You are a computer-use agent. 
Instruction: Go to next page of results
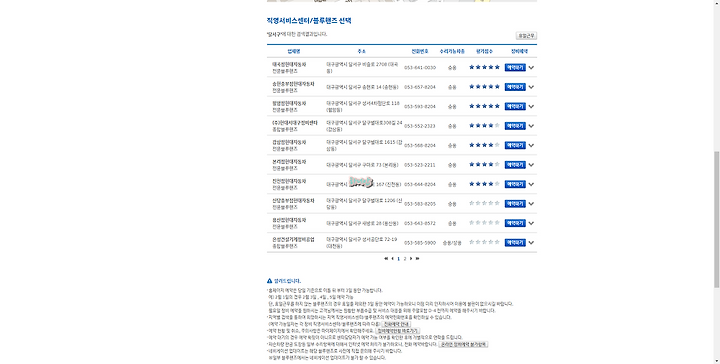pos(411,258)
